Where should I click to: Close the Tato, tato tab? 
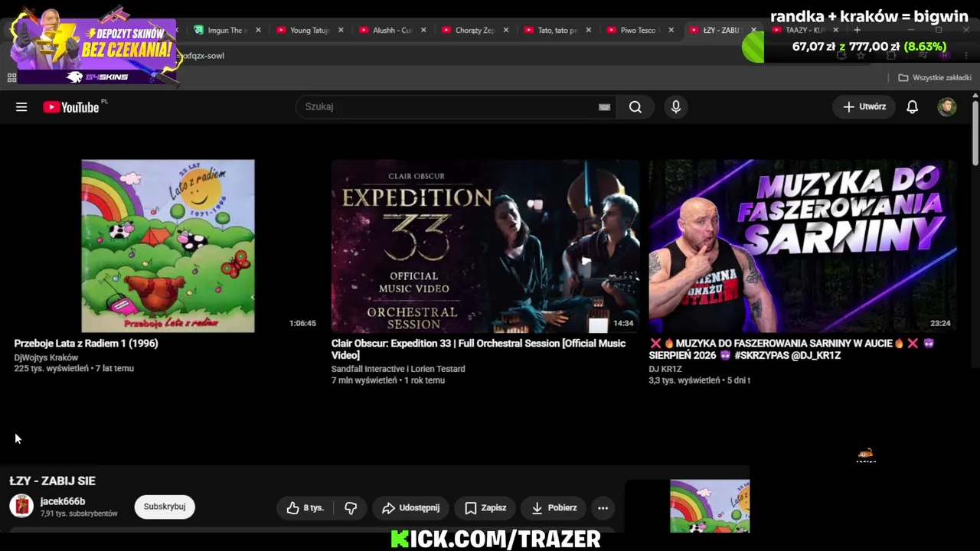point(589,31)
